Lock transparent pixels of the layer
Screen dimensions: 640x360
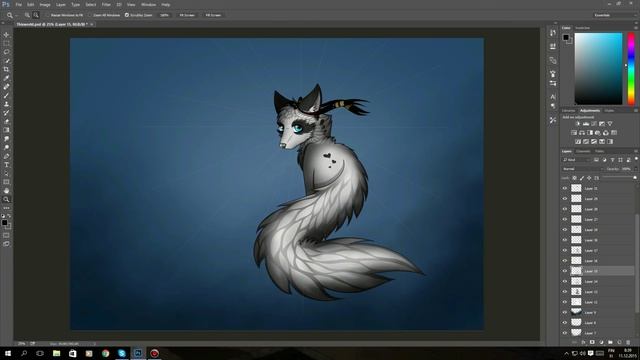pos(575,178)
